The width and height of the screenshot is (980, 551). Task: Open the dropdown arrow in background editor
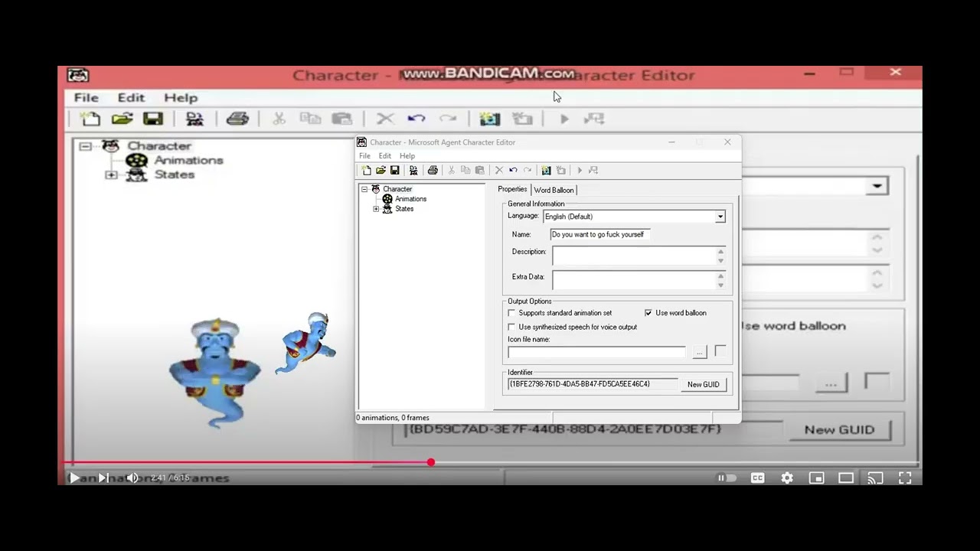[x=877, y=186]
